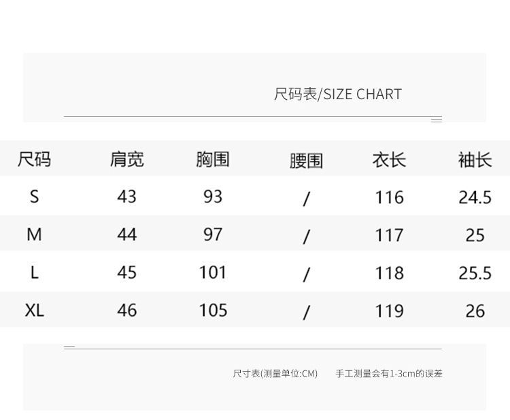Click chest value 97 for size M
Viewport: 510px width, 420px height.
[x=213, y=234]
